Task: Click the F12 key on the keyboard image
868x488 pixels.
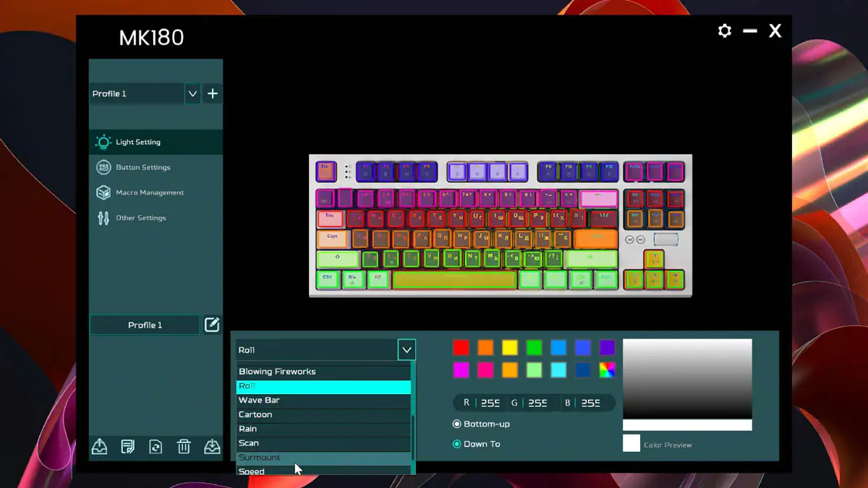Action: click(609, 171)
